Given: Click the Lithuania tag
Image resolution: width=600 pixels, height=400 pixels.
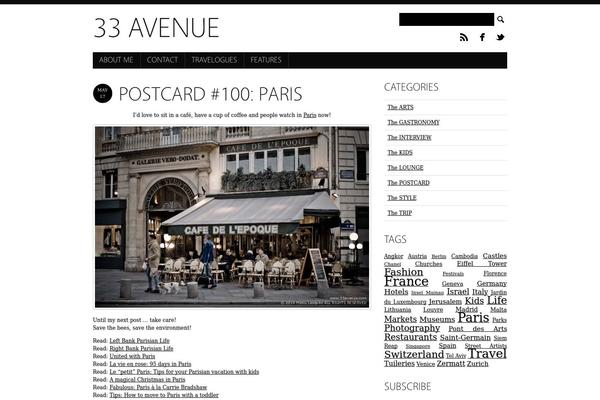Looking at the screenshot, I should click(x=398, y=310).
